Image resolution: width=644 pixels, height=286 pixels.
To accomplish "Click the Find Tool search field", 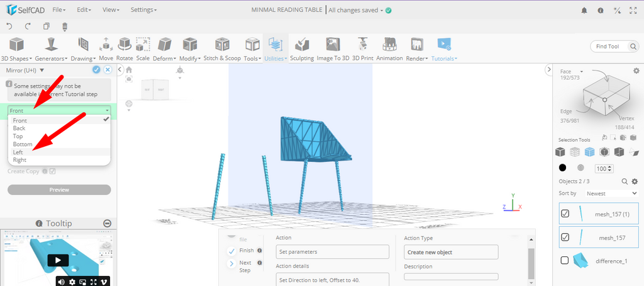I will [613, 46].
